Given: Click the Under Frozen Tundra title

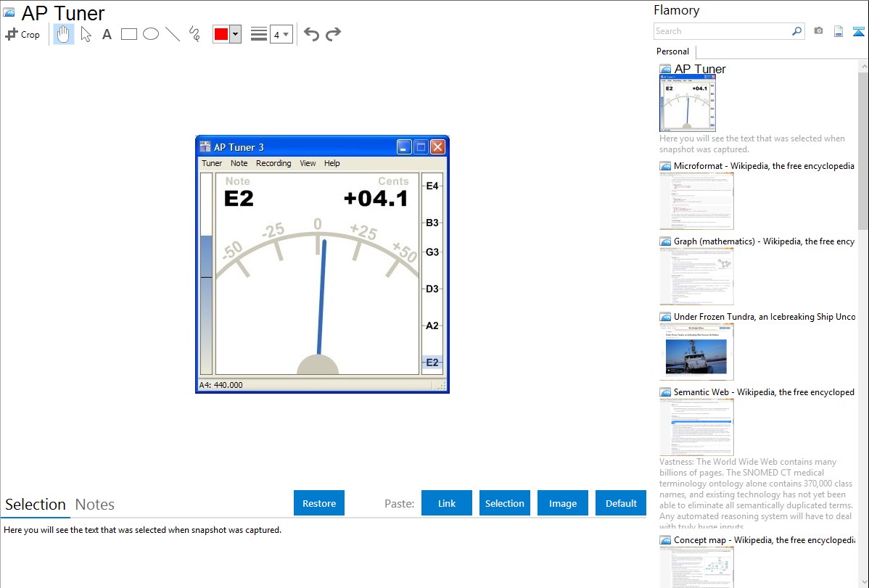Looking at the screenshot, I should click(x=765, y=316).
